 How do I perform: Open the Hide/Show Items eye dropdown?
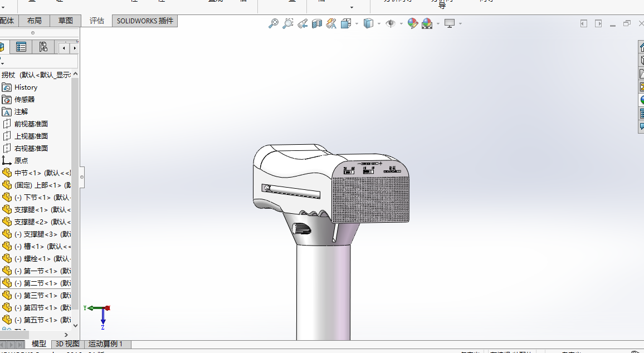[391, 23]
